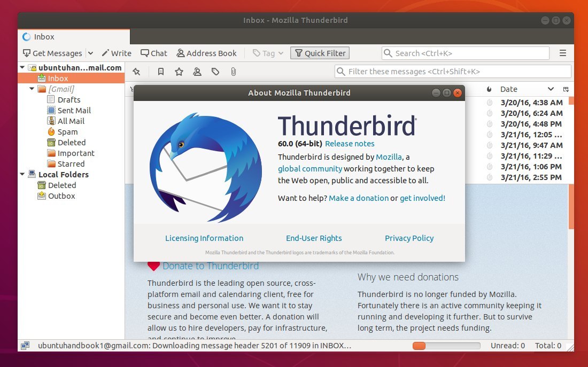Click the Make a donation link
The width and height of the screenshot is (588, 367).
click(359, 198)
